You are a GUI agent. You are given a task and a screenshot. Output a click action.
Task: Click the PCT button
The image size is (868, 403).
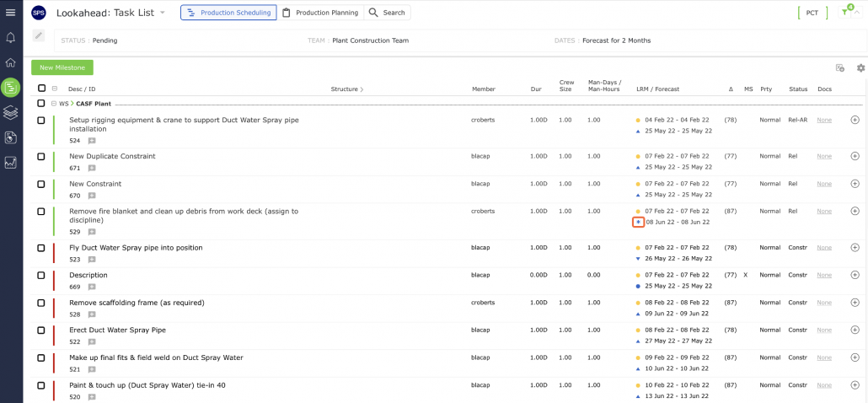tap(812, 13)
